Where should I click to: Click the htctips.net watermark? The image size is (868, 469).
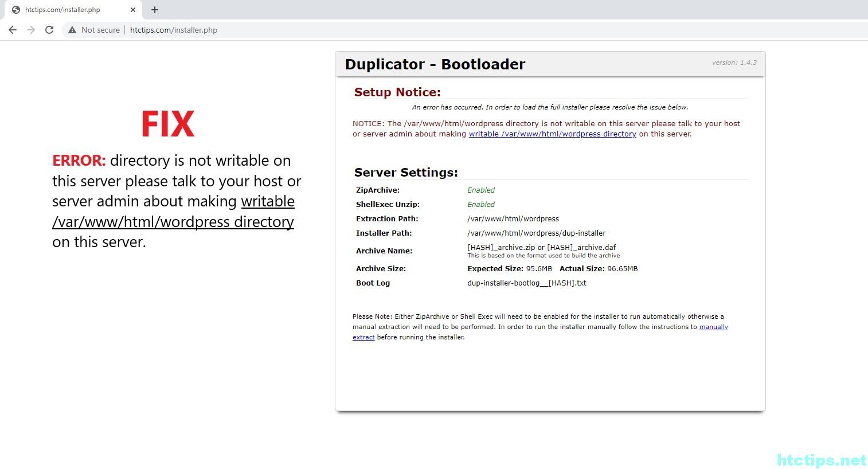(821, 460)
